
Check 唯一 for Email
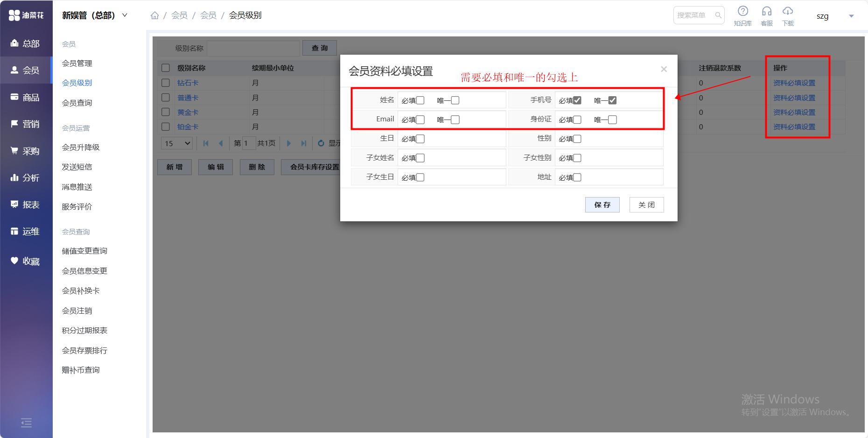pos(455,120)
